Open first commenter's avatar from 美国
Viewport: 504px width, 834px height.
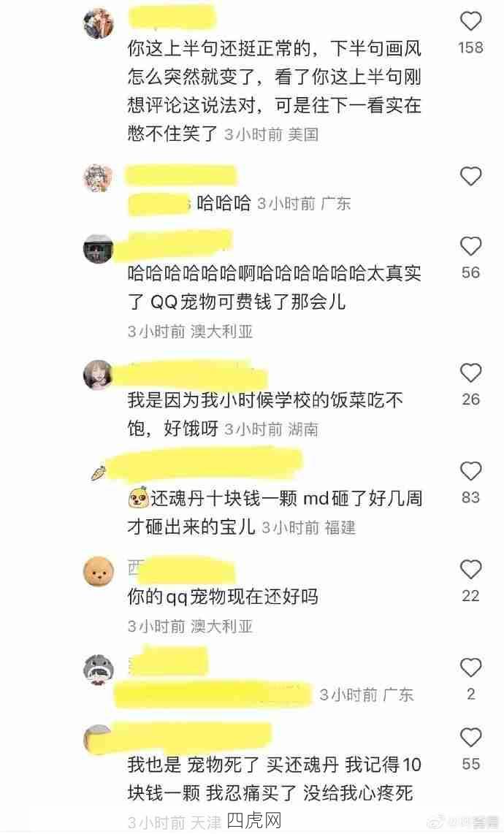(x=99, y=24)
